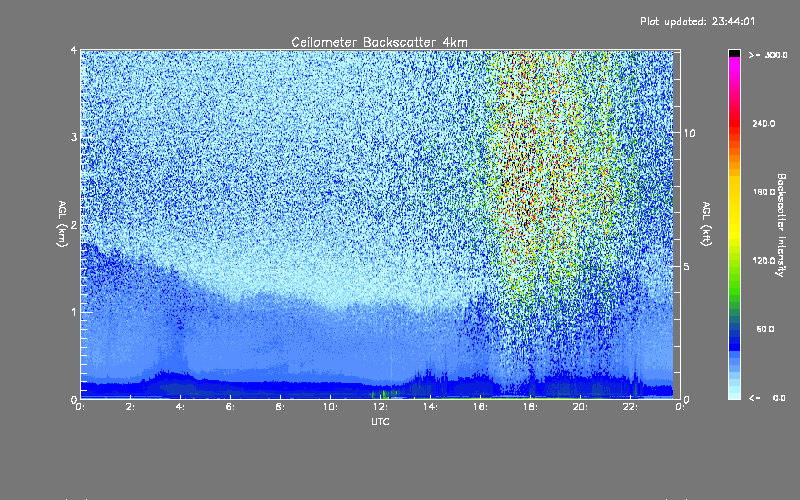The image size is (800, 500).
Task: Click the 0 tick on the AGL (kft) axis
Action: (687, 399)
